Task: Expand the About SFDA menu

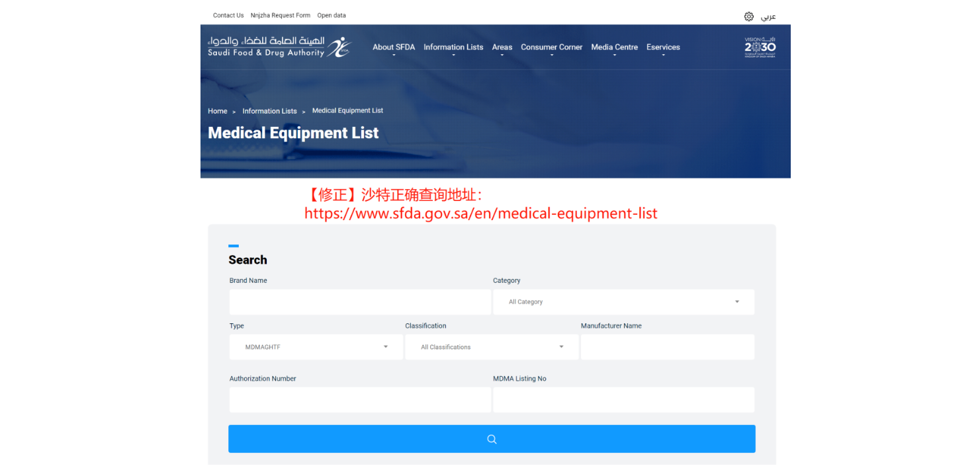Action: coord(393,48)
